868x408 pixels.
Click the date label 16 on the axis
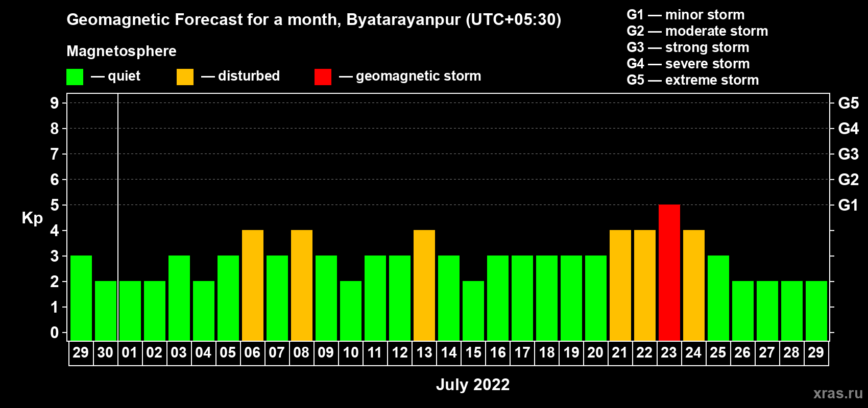tap(497, 352)
